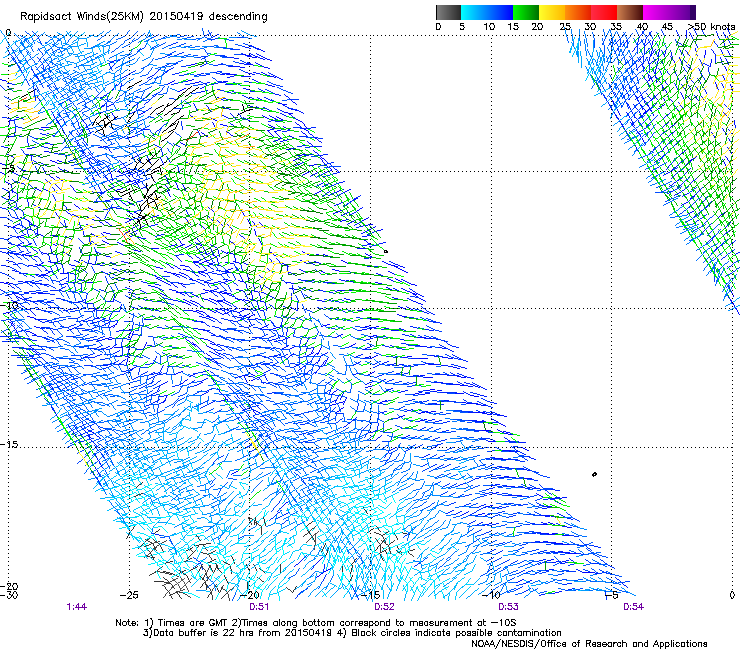The image size is (740, 650).
Task: Click the purple "D:54" time label
Action: [633, 607]
